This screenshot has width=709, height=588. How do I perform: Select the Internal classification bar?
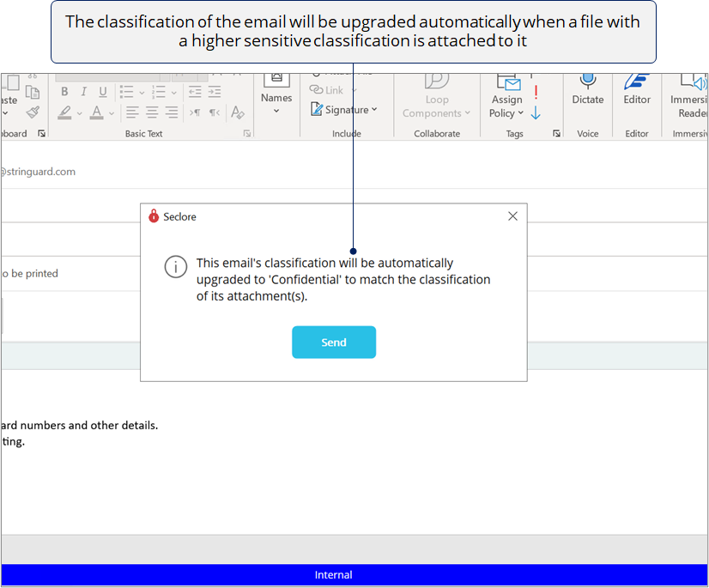pyautogui.click(x=354, y=574)
